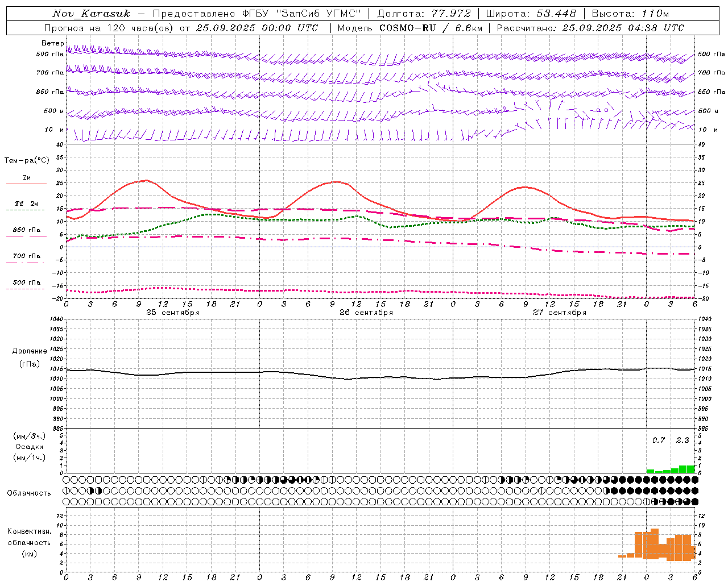
Task: Click the latitude value Широта: 53.448
Action: (x=531, y=14)
